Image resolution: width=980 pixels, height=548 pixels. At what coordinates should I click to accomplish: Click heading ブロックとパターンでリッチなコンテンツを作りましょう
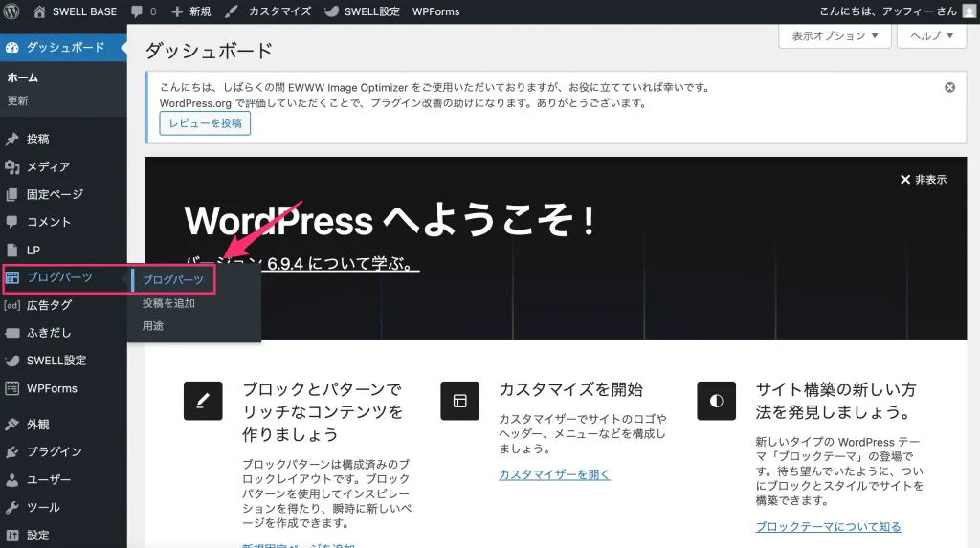coord(323,412)
